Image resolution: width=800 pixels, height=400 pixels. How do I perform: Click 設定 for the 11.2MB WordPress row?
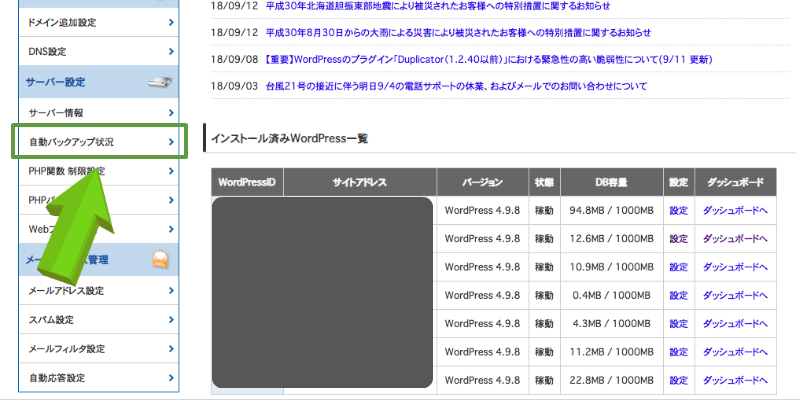coord(679,352)
